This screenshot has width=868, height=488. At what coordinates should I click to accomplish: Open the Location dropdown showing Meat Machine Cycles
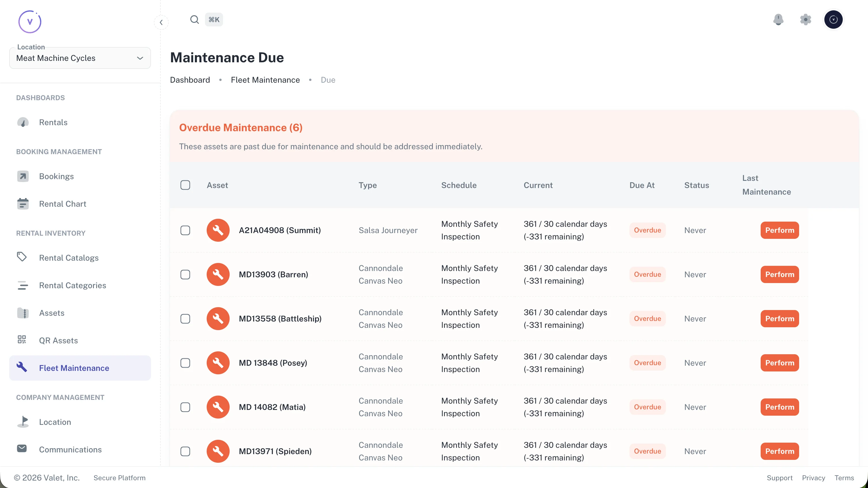80,58
